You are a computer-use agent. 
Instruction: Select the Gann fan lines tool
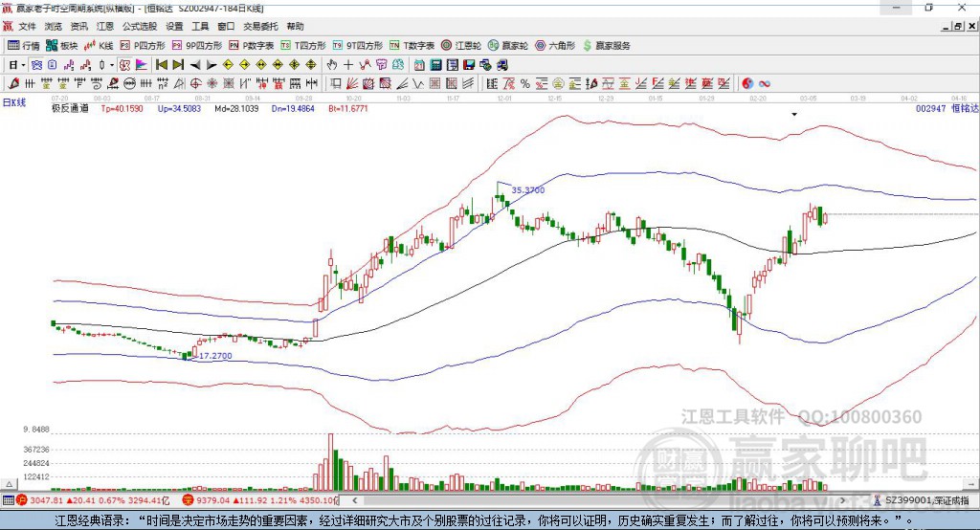pos(352,84)
